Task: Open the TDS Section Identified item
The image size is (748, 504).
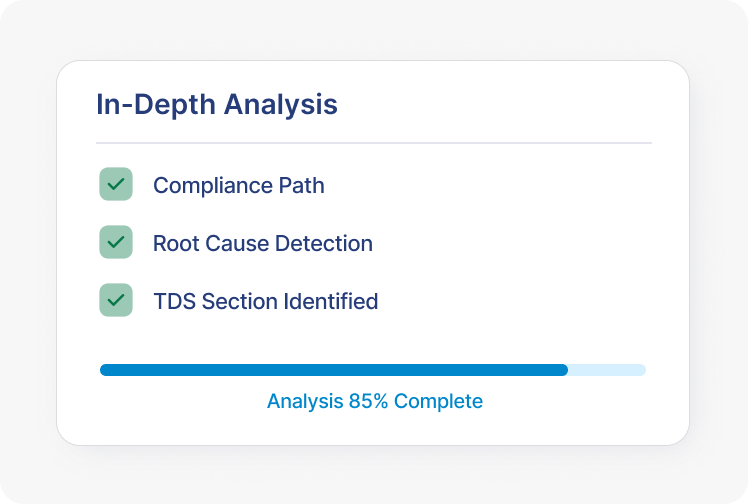Action: tap(265, 301)
